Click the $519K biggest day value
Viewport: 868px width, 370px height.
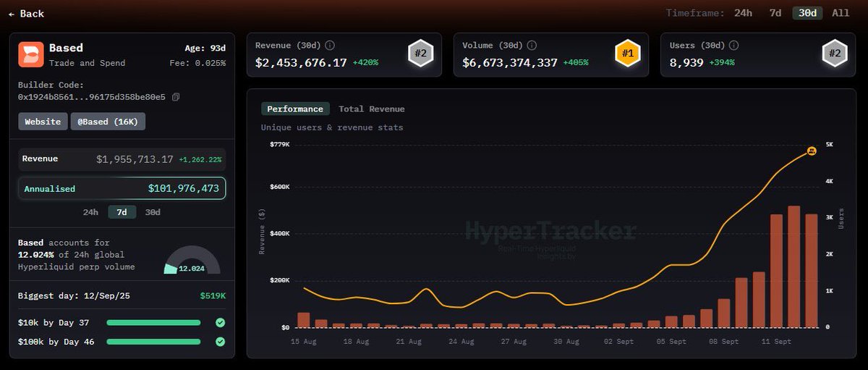pyautogui.click(x=213, y=295)
